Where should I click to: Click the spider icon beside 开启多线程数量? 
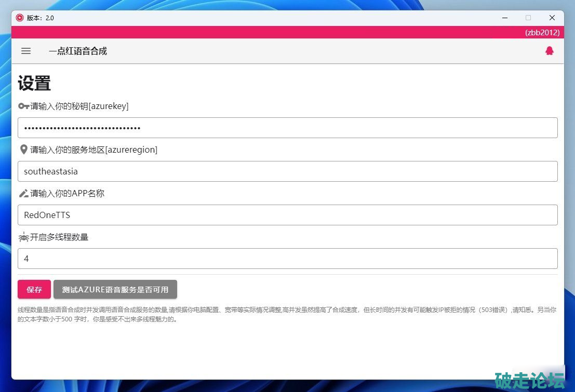point(23,237)
